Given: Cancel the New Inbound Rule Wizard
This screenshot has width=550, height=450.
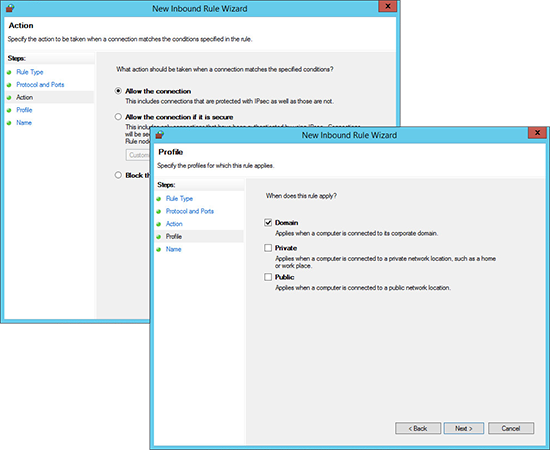Looking at the screenshot, I should (511, 428).
